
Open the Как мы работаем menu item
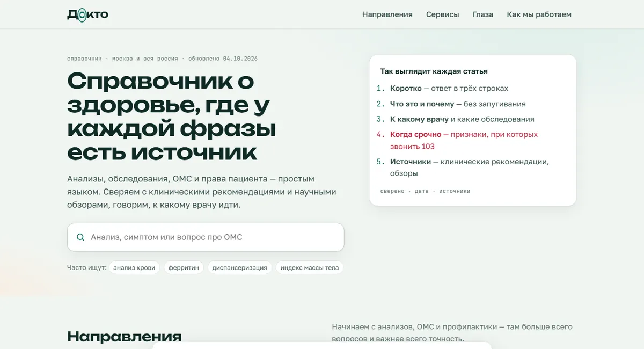coord(539,14)
